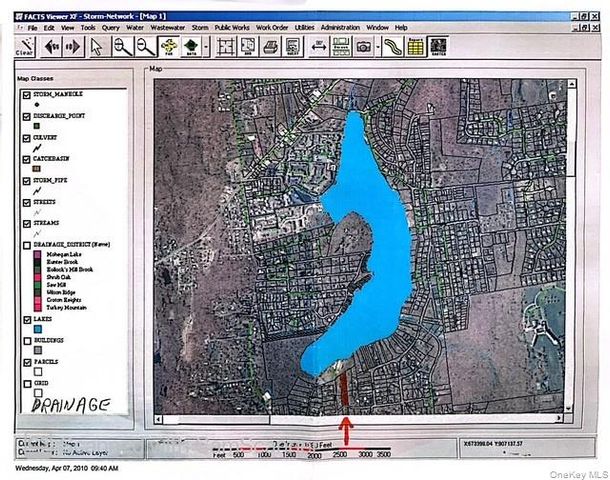Screen dimensions: 610x480
Task: Select the Pan tool
Action: pos(169,46)
